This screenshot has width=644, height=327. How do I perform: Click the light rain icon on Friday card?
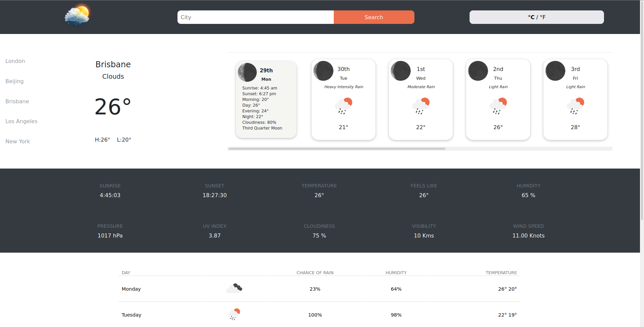[575, 106]
